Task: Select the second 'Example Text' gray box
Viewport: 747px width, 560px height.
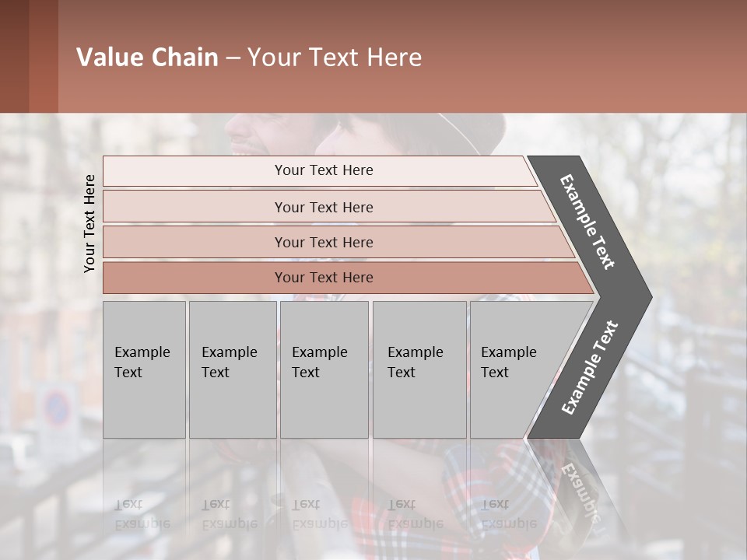Action: [232, 369]
